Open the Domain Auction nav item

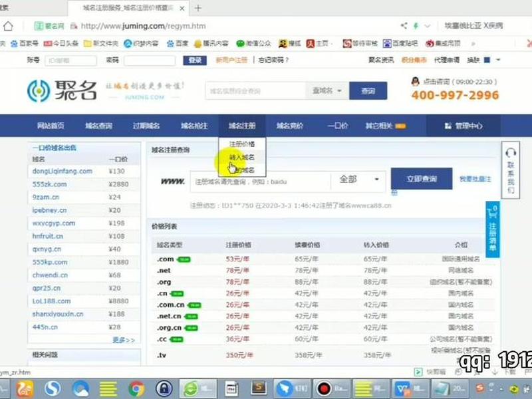290,126
